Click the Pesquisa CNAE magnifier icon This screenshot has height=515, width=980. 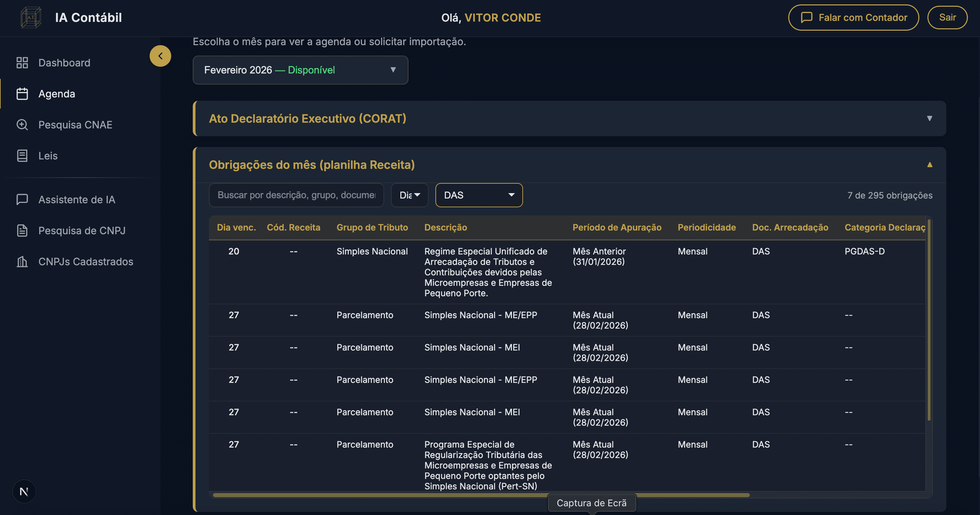[x=22, y=125]
